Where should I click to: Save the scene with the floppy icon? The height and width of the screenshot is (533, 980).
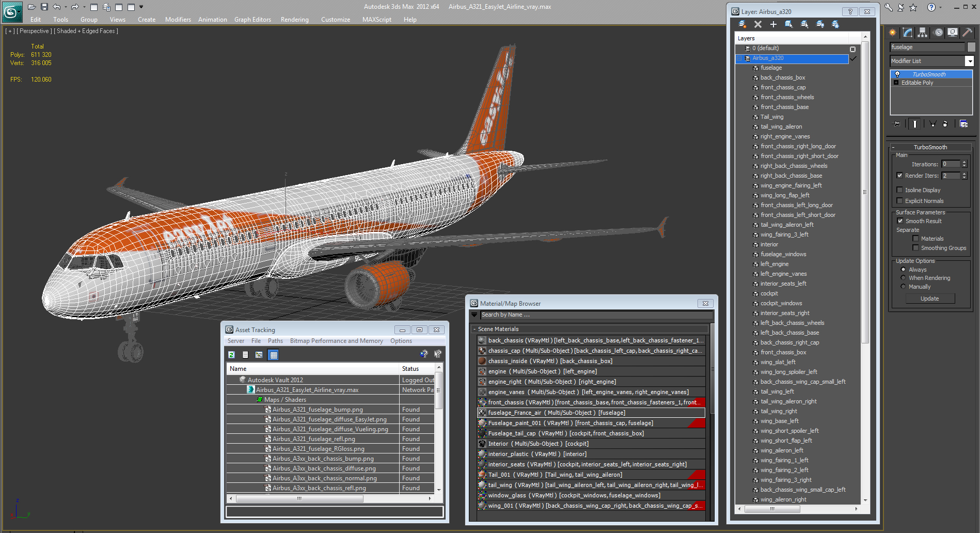click(x=44, y=7)
